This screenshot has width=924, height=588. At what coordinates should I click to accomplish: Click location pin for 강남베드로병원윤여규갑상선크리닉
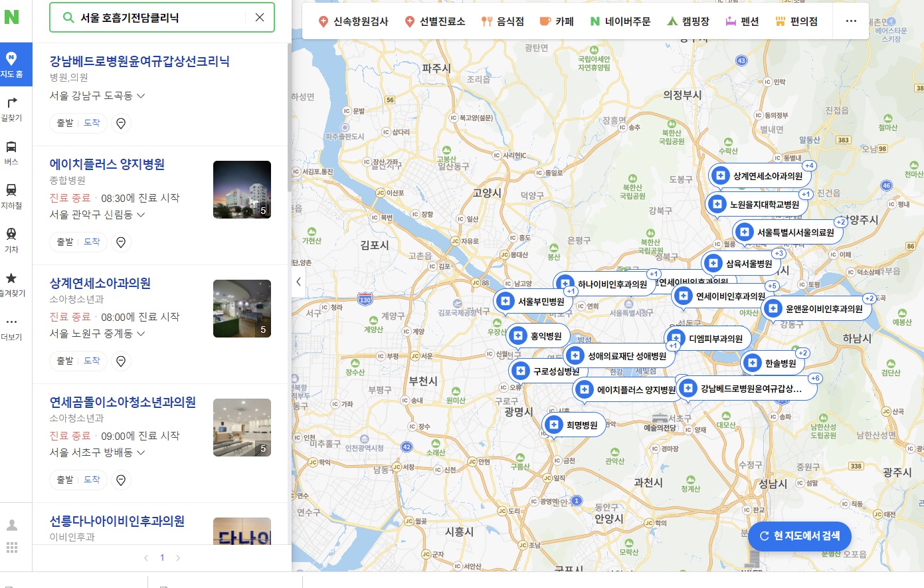tap(121, 124)
